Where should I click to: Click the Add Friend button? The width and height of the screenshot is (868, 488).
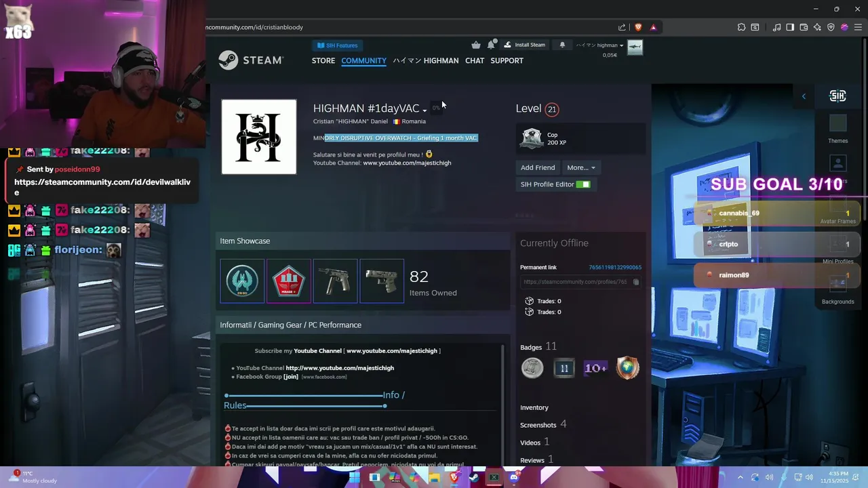tap(538, 167)
